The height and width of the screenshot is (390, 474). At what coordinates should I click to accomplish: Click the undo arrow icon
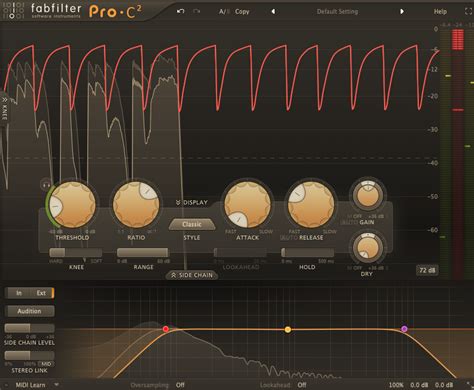pyautogui.click(x=181, y=11)
